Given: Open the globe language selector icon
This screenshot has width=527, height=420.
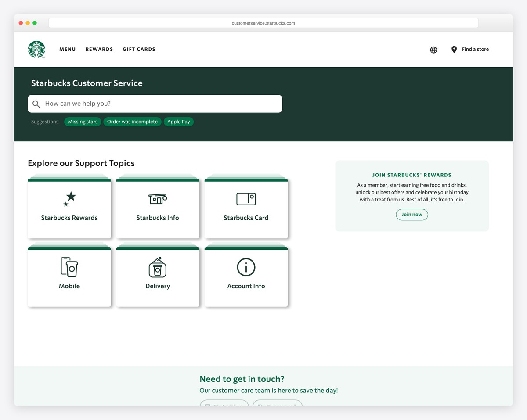Looking at the screenshot, I should pyautogui.click(x=433, y=50).
